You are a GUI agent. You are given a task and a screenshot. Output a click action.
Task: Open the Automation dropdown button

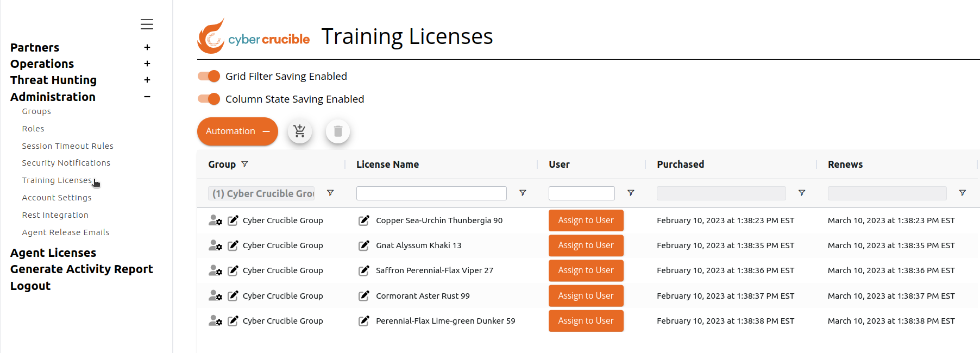237,131
